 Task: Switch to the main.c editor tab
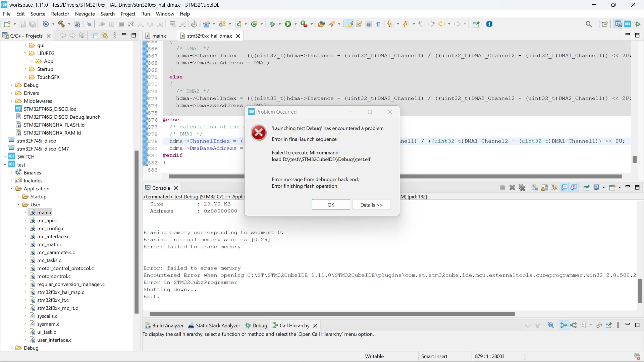tap(159, 36)
